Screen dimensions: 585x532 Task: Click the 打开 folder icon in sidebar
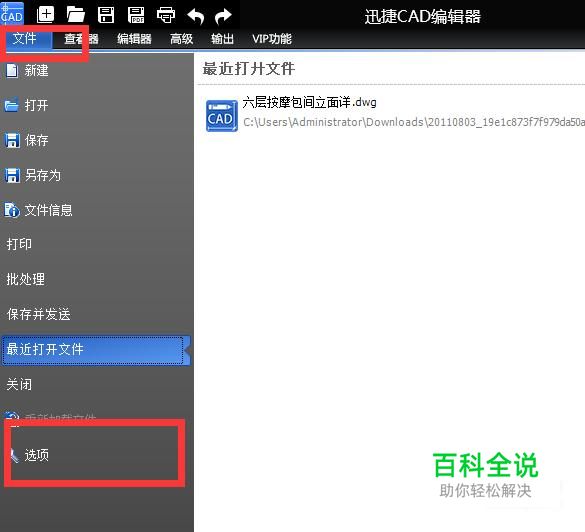point(11,105)
